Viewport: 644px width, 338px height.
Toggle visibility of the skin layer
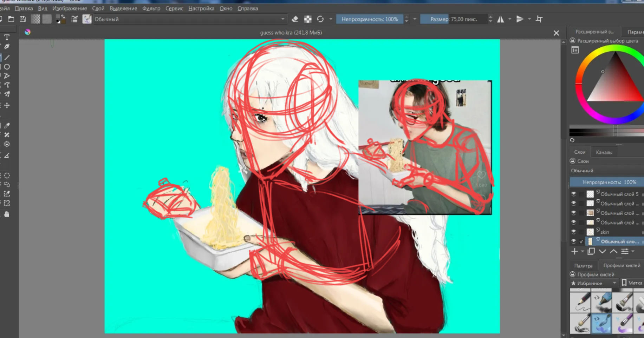coord(573,232)
